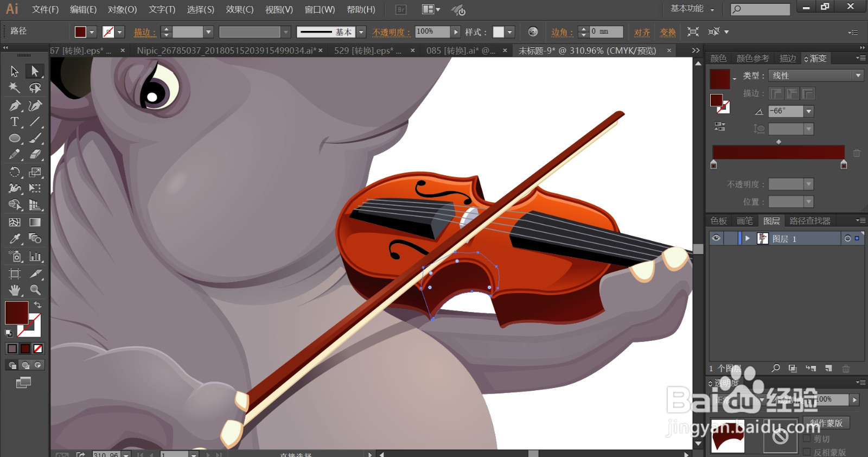This screenshot has height=457, width=868.
Task: Open fill color dropdown in control bar
Action: coord(92,32)
